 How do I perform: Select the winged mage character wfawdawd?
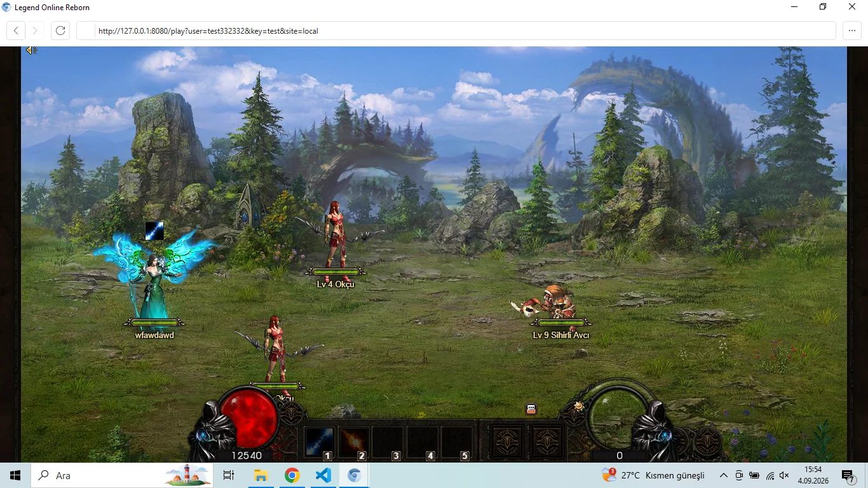pos(154,276)
